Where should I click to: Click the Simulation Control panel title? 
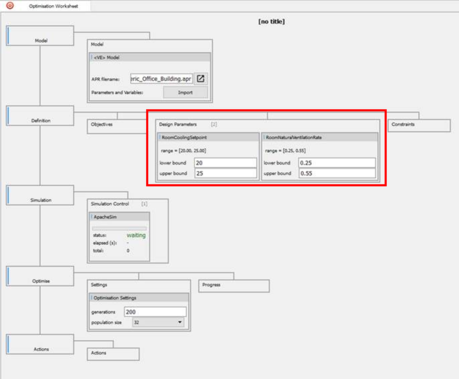tap(110, 204)
